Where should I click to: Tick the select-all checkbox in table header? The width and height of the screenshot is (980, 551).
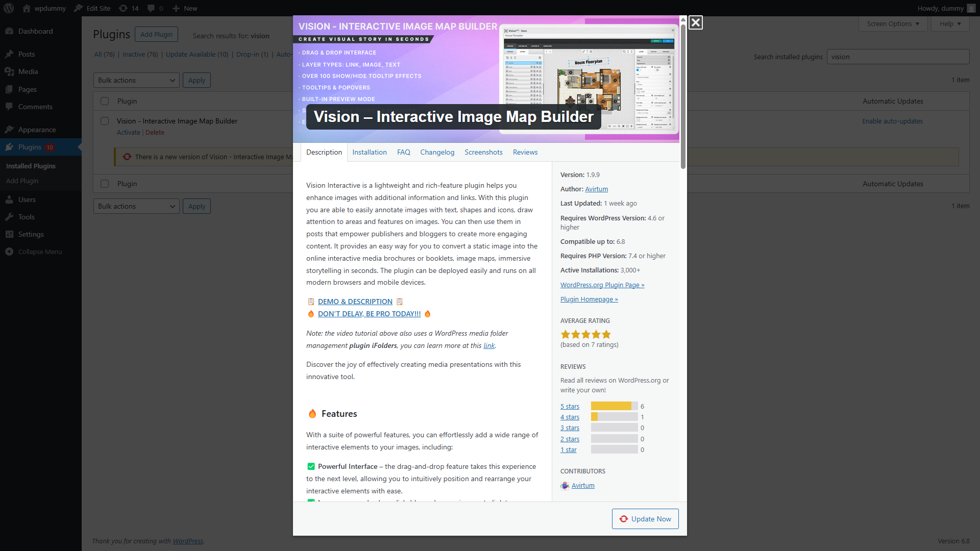tap(105, 101)
